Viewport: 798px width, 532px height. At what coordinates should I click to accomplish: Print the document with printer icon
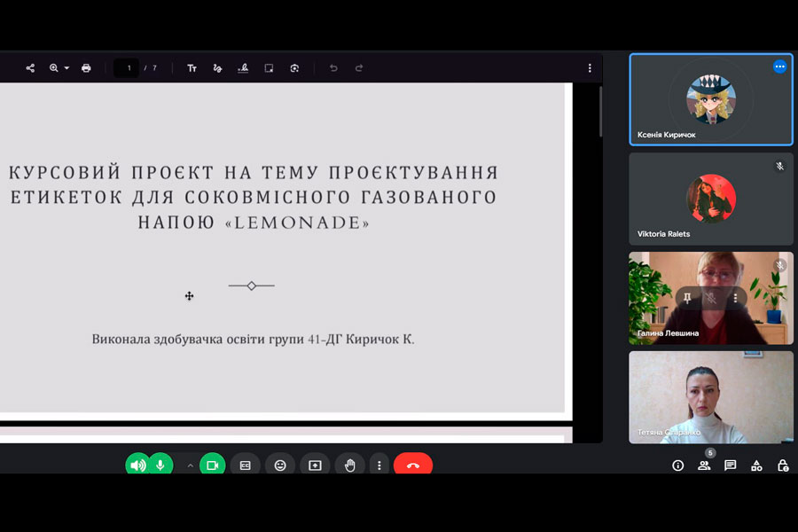coord(86,67)
